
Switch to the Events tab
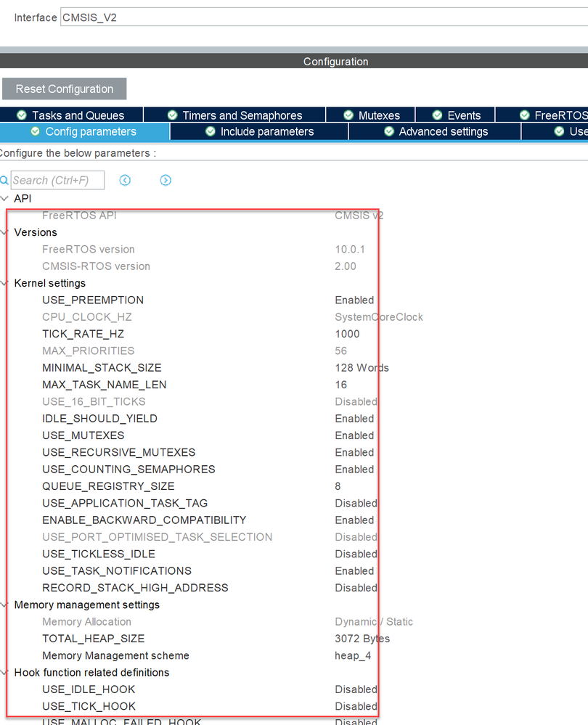click(456, 115)
